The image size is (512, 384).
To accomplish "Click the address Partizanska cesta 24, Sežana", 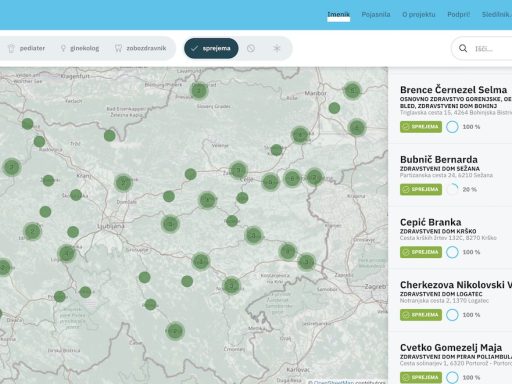I will [446, 175].
